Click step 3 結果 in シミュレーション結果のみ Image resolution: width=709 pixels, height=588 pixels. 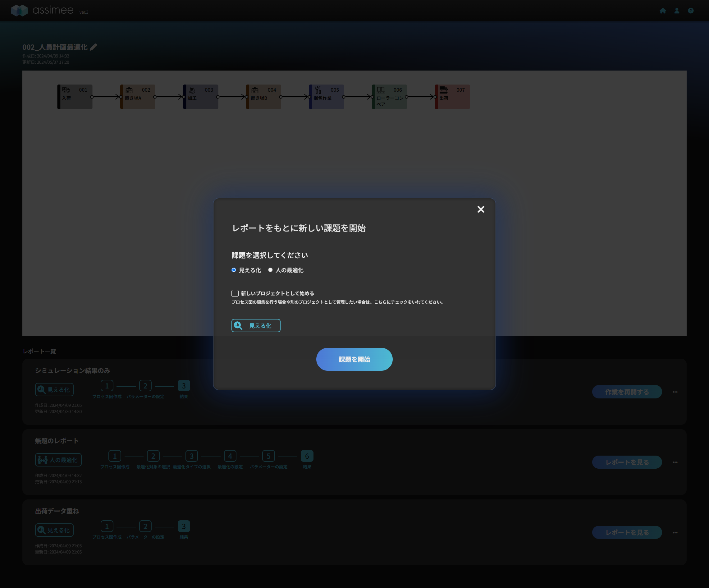click(x=184, y=386)
